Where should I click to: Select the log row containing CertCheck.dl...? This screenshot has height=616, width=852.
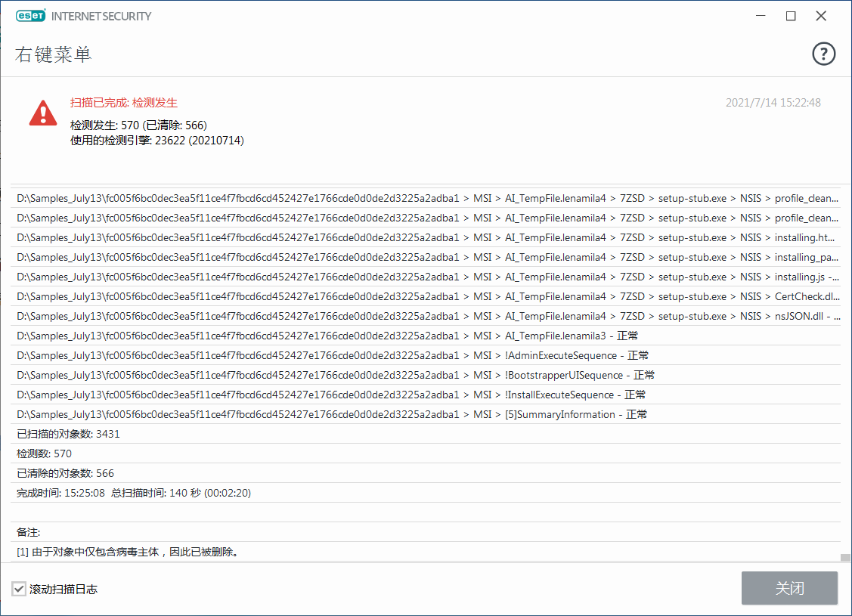point(426,296)
